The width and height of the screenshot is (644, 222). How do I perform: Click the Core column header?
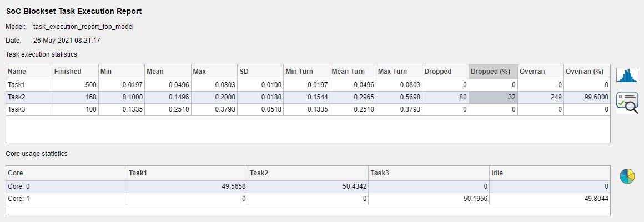[x=66, y=173]
